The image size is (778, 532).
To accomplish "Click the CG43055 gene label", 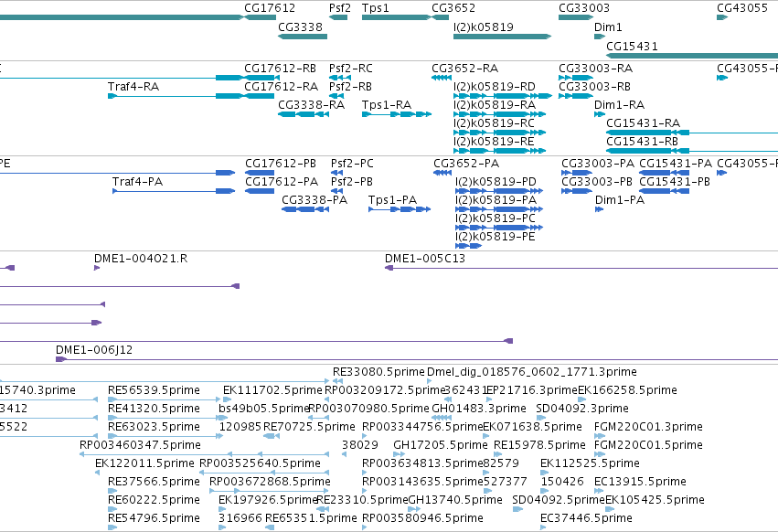I will [x=742, y=8].
